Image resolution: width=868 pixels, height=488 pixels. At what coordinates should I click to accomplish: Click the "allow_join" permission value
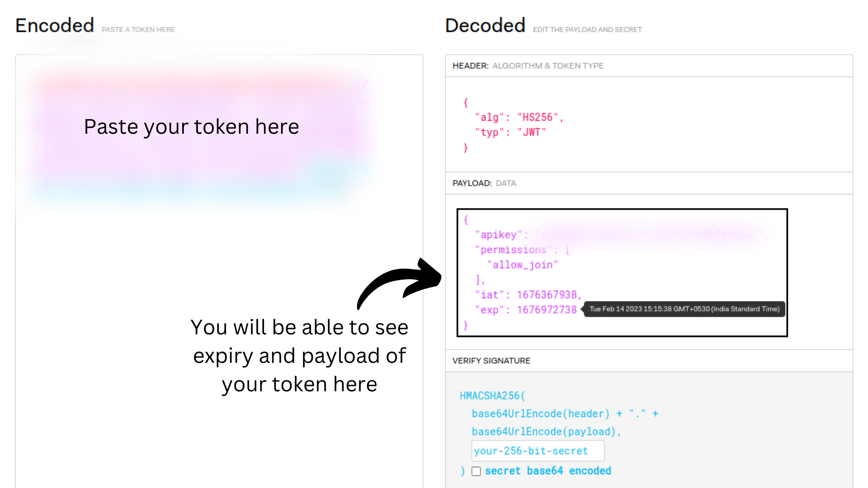(523, 265)
